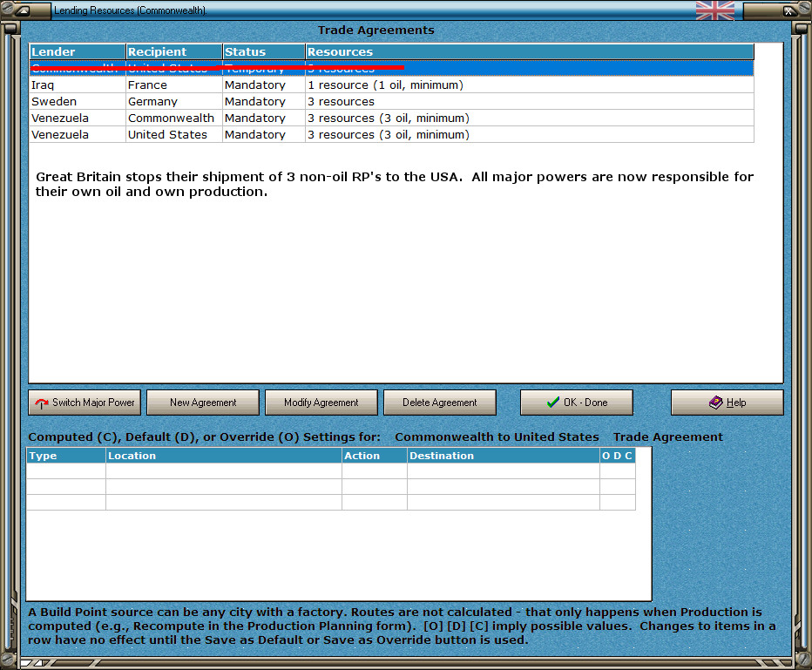The width and height of the screenshot is (812, 670).
Task: Click the Location column header
Action: [x=224, y=456]
